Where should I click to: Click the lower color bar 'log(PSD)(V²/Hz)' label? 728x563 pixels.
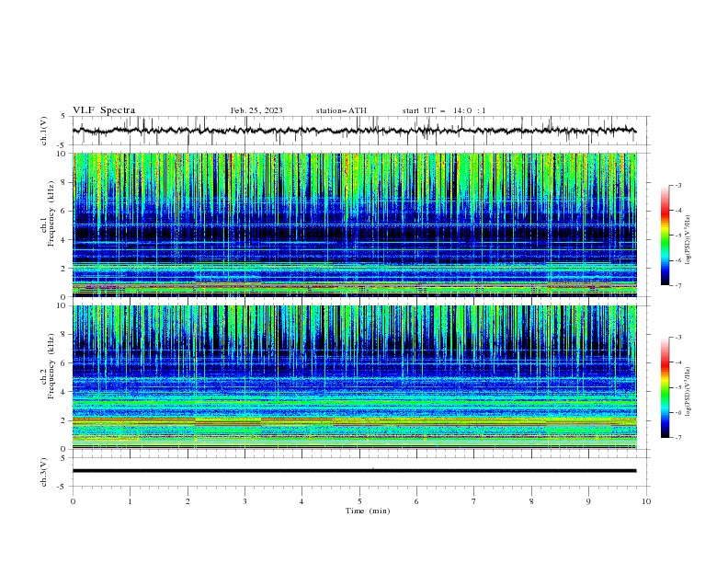688,392
